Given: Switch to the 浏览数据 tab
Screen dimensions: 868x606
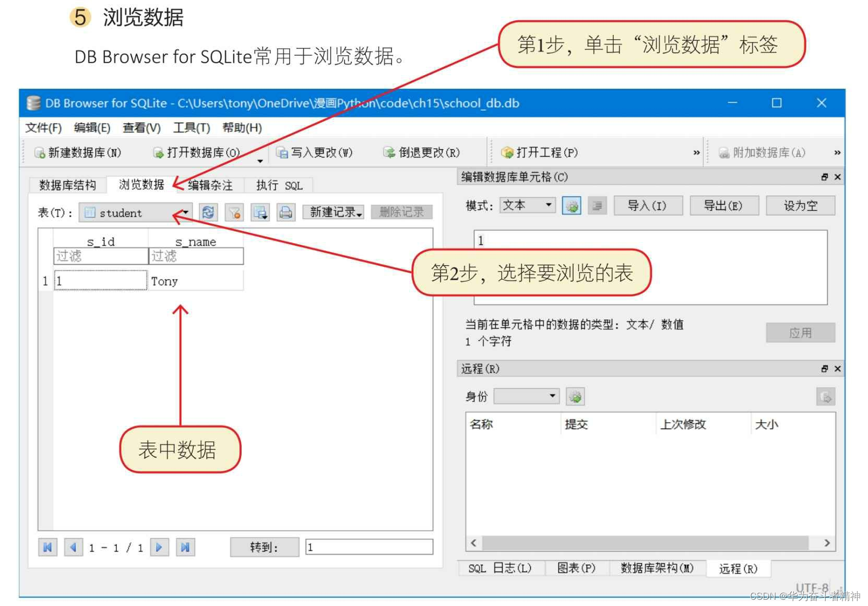Looking at the screenshot, I should coord(141,184).
